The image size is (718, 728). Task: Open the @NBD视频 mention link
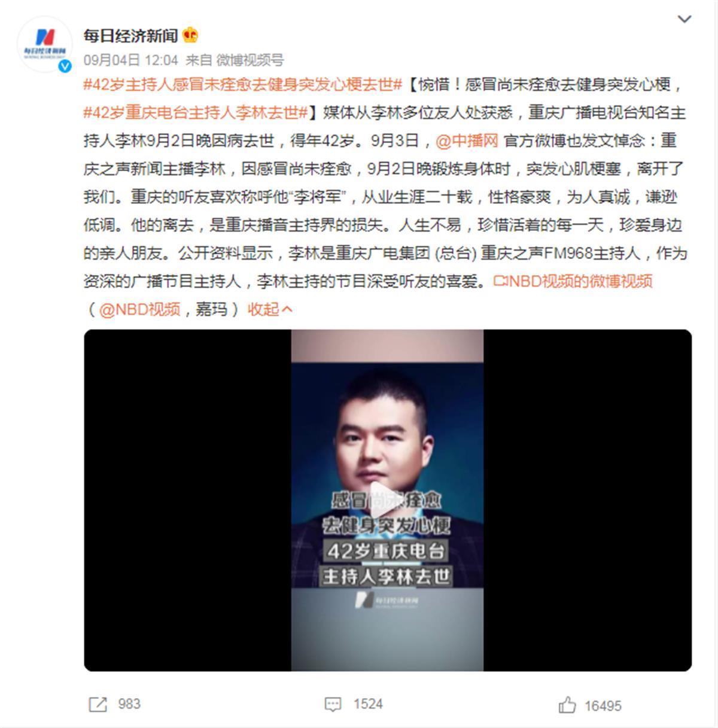click(x=139, y=309)
